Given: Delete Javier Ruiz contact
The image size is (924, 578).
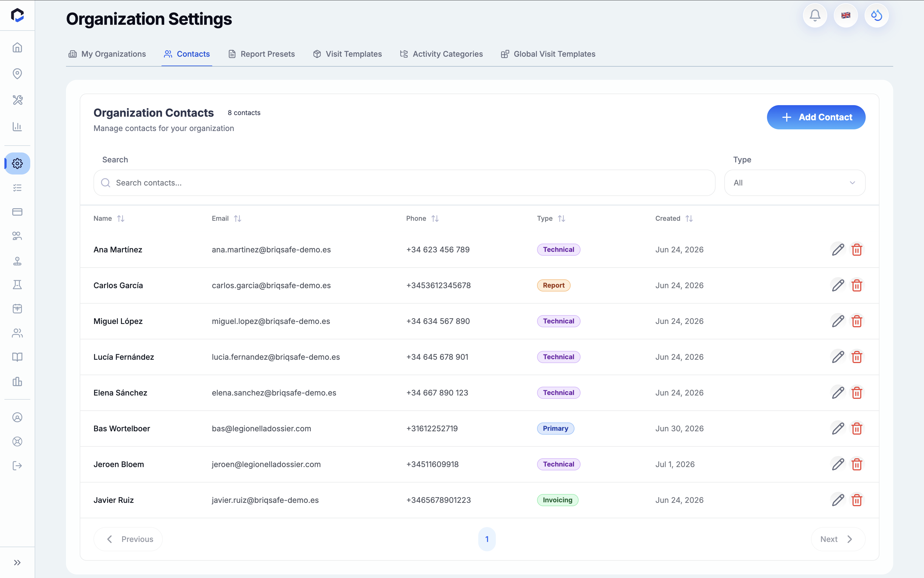Looking at the screenshot, I should (x=857, y=500).
